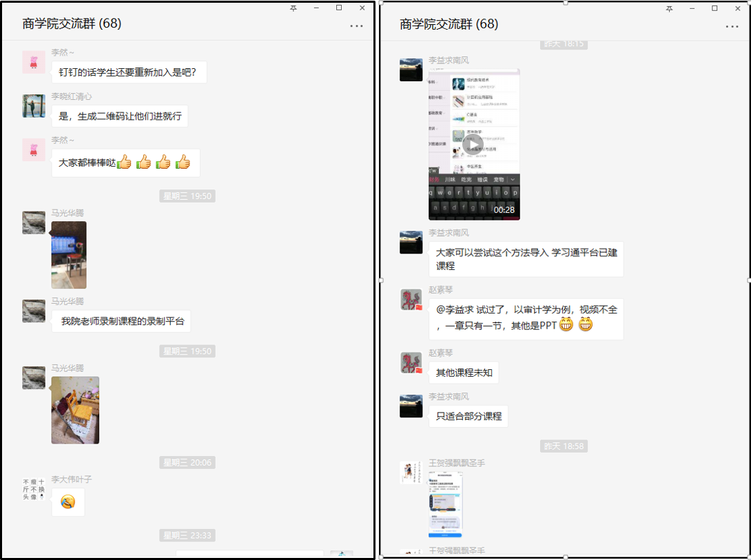Image resolution: width=751 pixels, height=560 pixels.
Task: Click the message 其他课程未知
Action: tap(464, 373)
